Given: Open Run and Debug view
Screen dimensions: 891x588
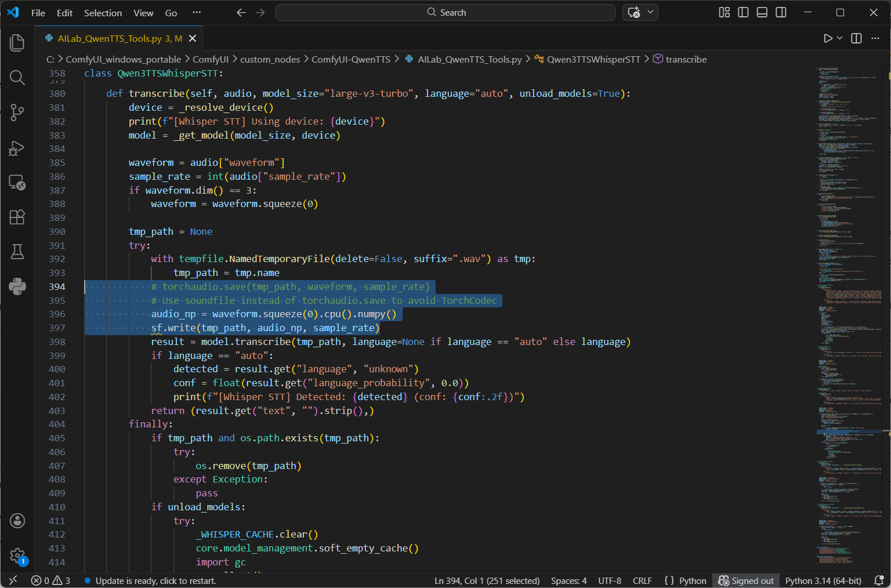Looking at the screenshot, I should (x=17, y=148).
